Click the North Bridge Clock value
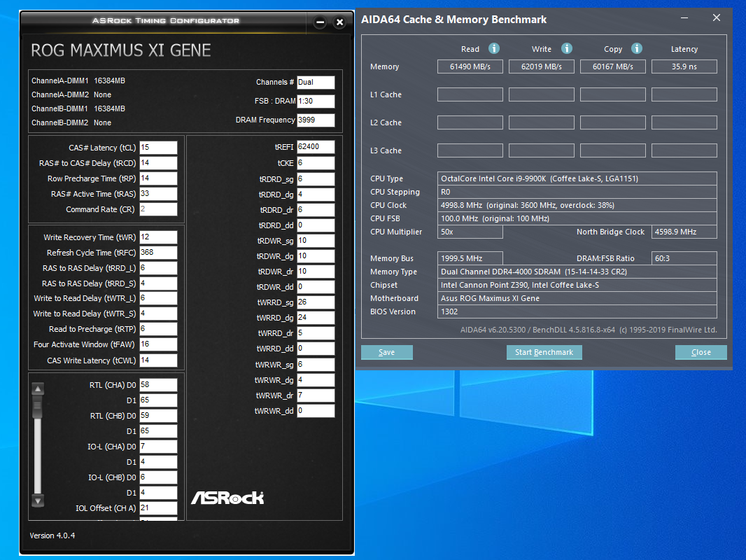746x560 pixels. [684, 232]
